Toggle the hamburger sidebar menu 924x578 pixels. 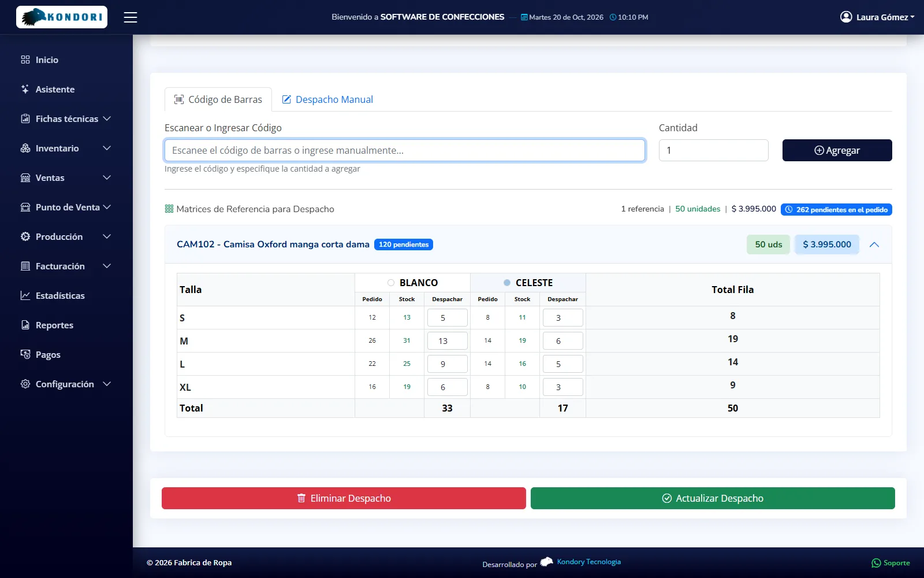pos(131,17)
